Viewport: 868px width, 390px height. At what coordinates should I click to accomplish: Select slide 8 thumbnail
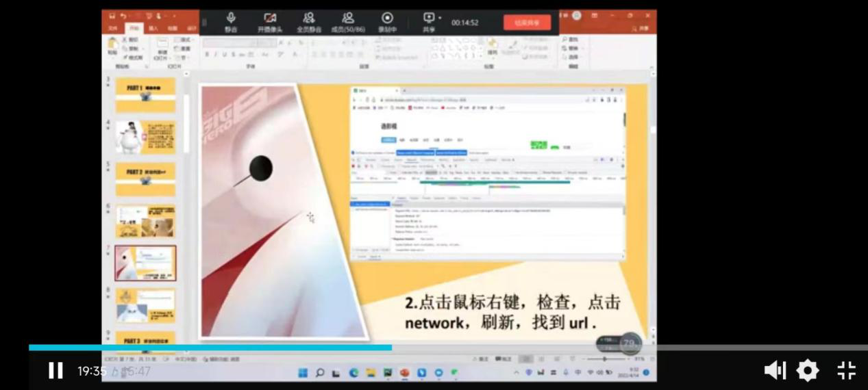pyautogui.click(x=145, y=305)
